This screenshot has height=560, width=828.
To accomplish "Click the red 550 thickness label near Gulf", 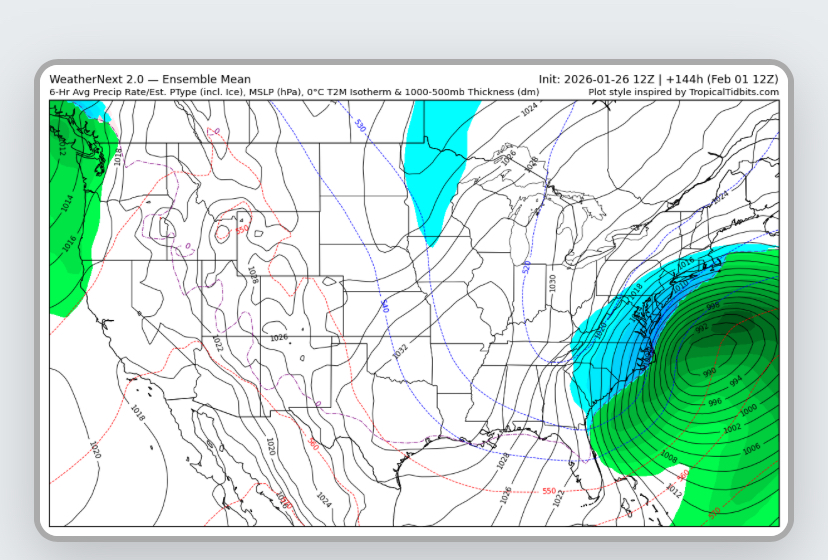I will pos(549,491).
